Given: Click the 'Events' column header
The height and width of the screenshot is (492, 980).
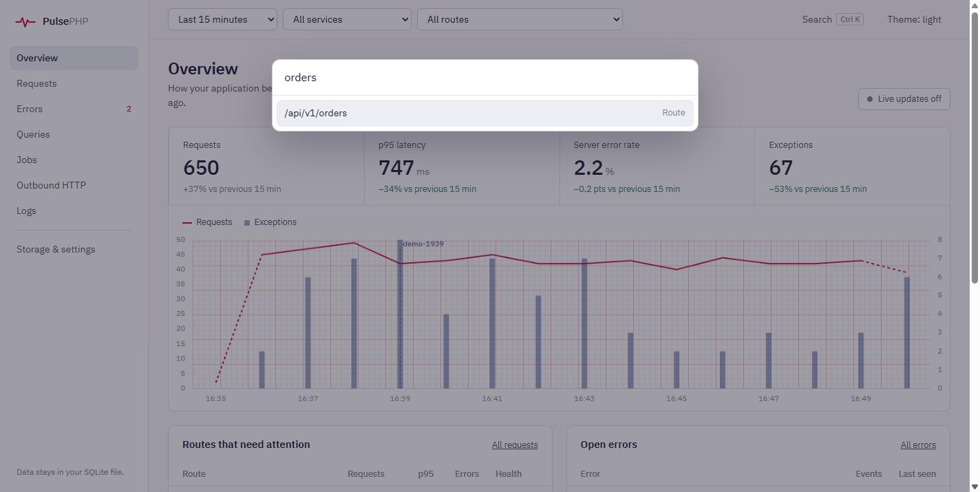Looking at the screenshot, I should [869, 474].
